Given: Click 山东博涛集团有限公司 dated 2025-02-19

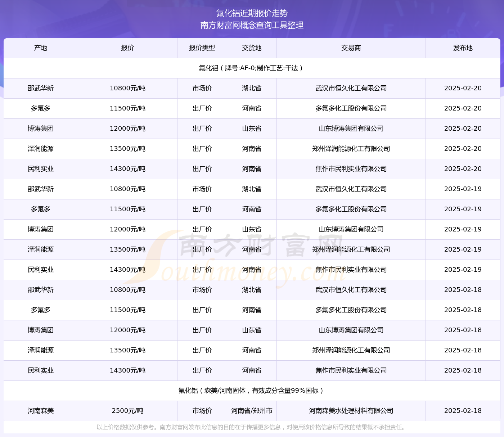Looking at the screenshot, I should click(x=351, y=229).
